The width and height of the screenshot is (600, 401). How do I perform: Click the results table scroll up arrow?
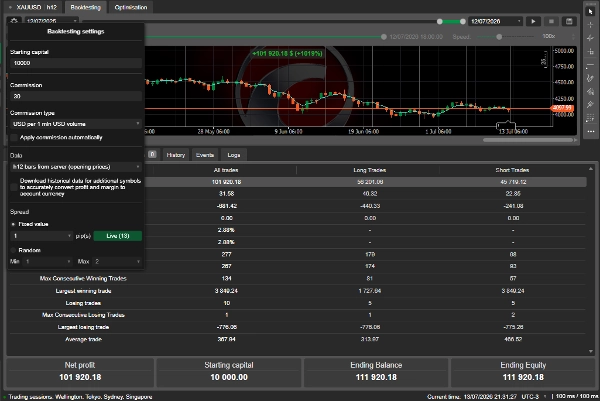pos(591,169)
